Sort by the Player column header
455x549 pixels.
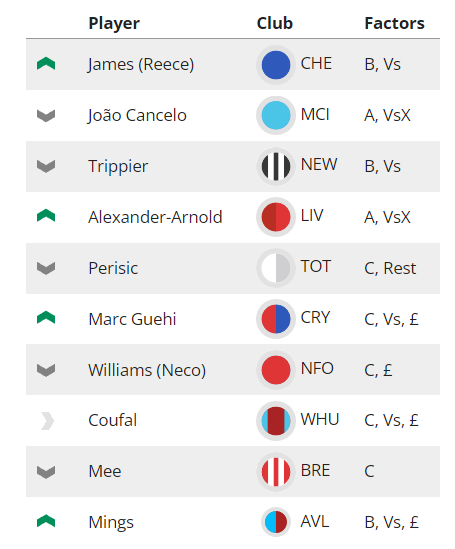(114, 23)
